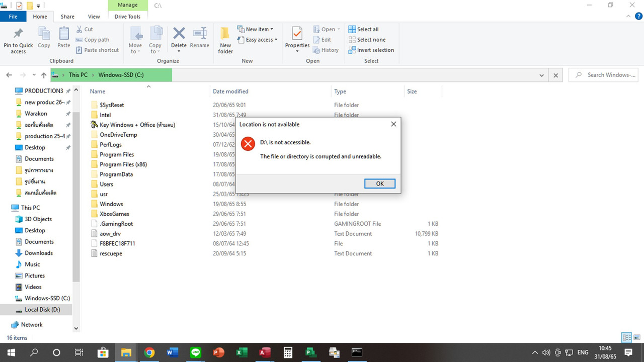
Task: Click the Rename icon
Action: [x=200, y=33]
